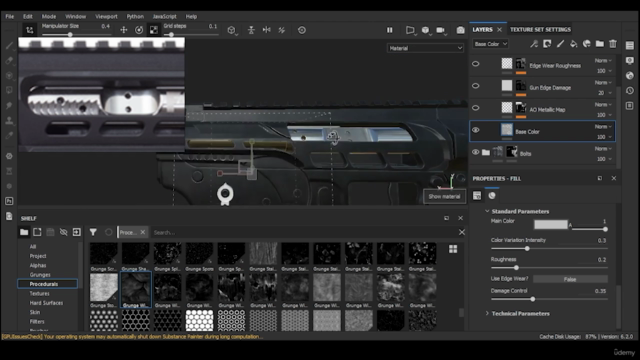Screen dimensions: 640x360
Task: Add a smart material layer
Action: 587,44
